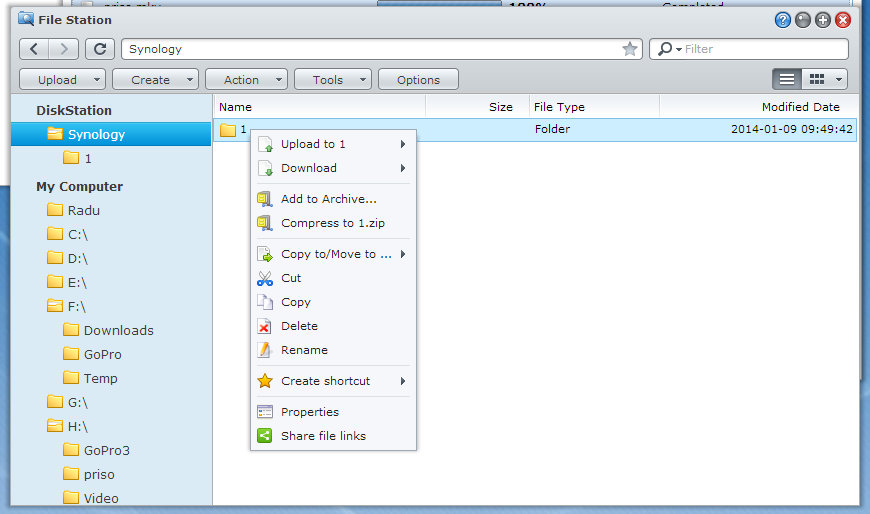This screenshot has height=514, width=870.
Task: Click the DiskStation heading in sidebar
Action: [x=74, y=110]
